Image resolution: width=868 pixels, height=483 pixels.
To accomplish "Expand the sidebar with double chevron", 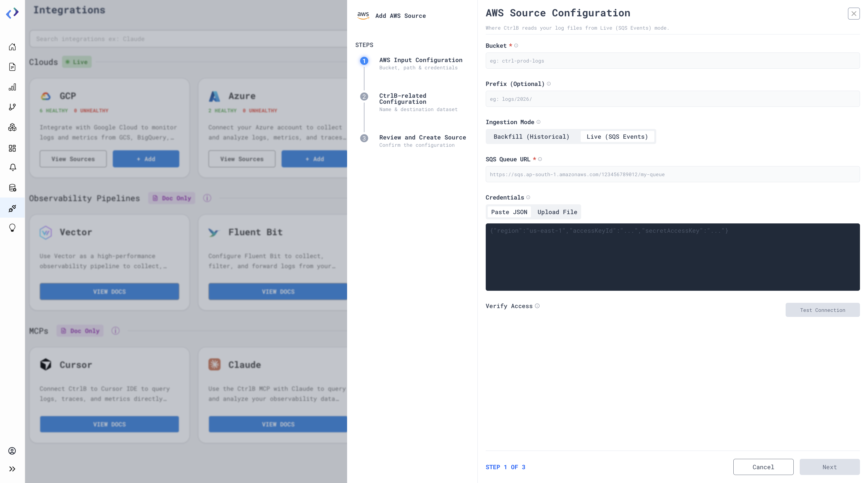I will pos(12,469).
